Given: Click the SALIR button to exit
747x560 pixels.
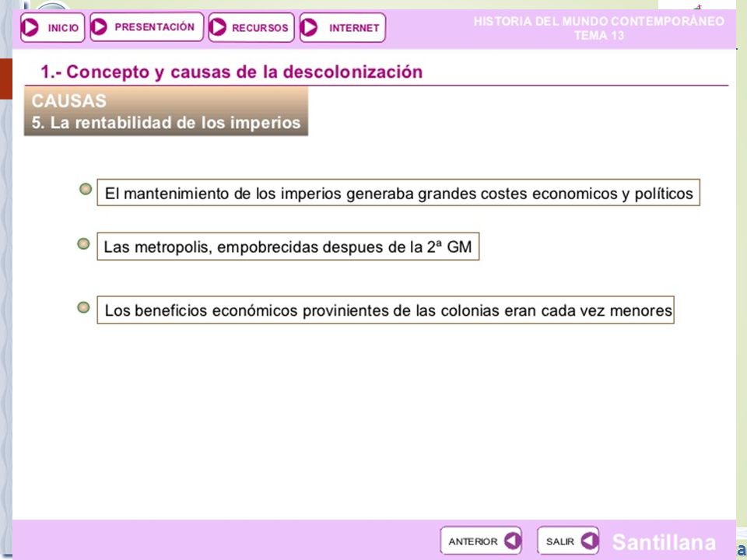Looking at the screenshot, I should (x=568, y=541).
